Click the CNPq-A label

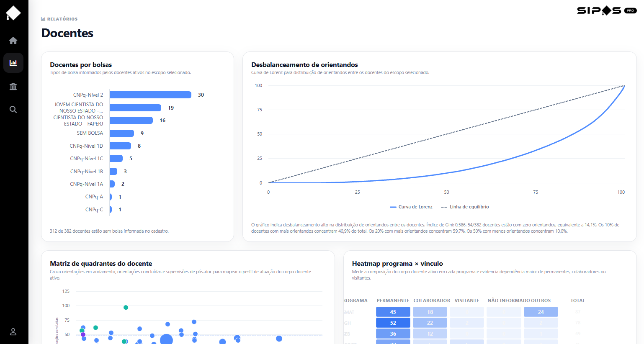click(x=94, y=197)
